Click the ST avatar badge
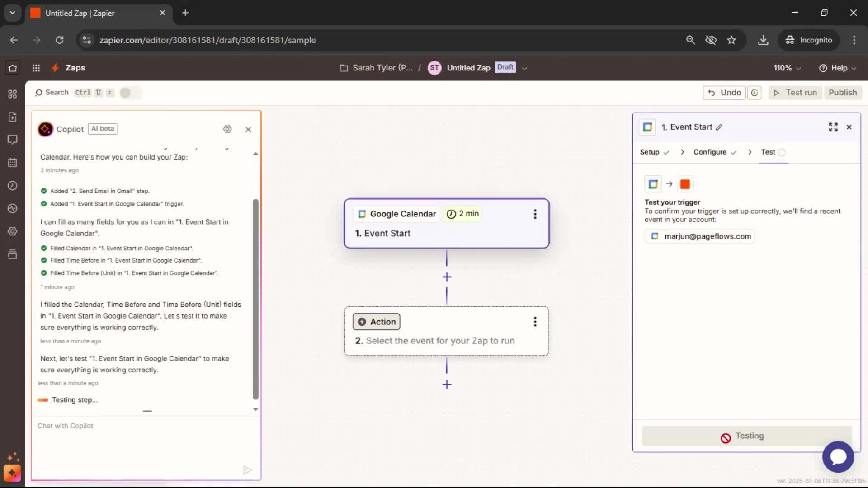Screen dimensions: 868x488 pyautogui.click(x=434, y=68)
